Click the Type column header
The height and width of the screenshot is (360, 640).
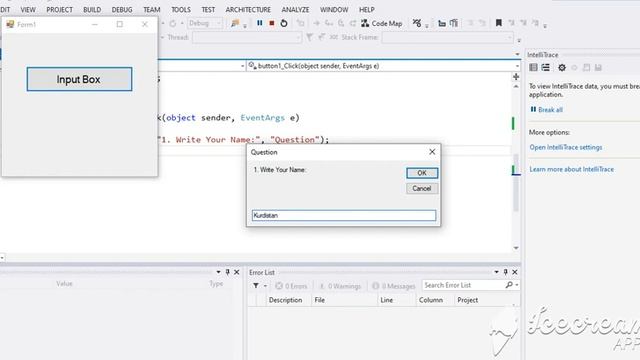pyautogui.click(x=216, y=284)
